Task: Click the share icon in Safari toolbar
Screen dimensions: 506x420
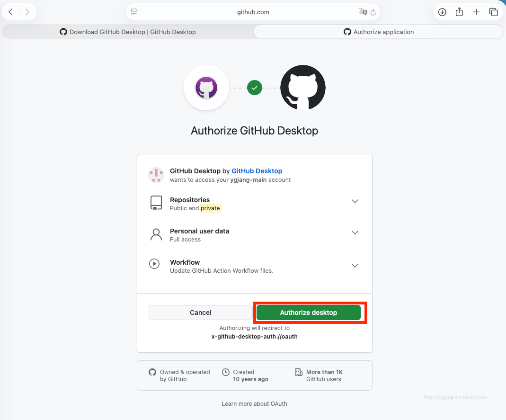Action: click(459, 12)
